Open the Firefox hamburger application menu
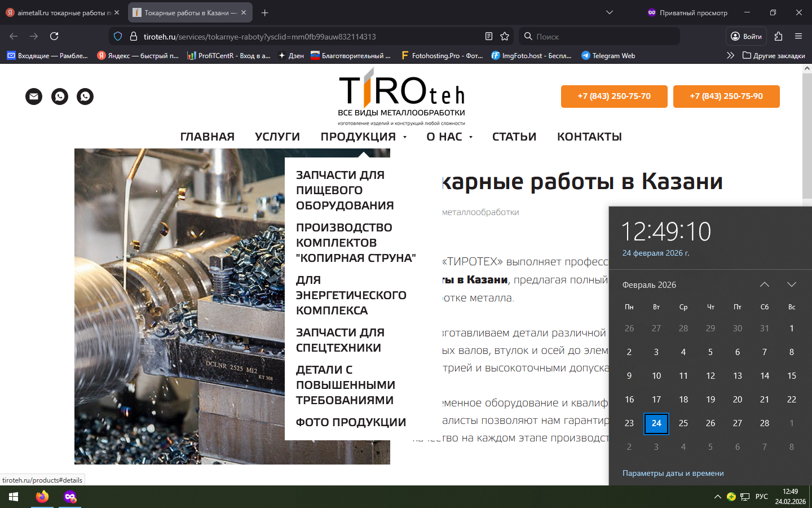Viewport: 812px width, 508px height. tap(798, 36)
